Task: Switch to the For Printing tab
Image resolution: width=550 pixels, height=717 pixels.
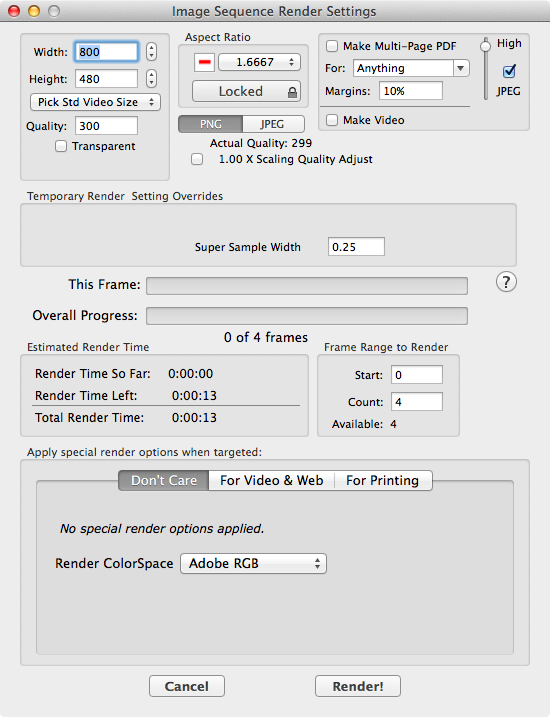Action: point(383,481)
